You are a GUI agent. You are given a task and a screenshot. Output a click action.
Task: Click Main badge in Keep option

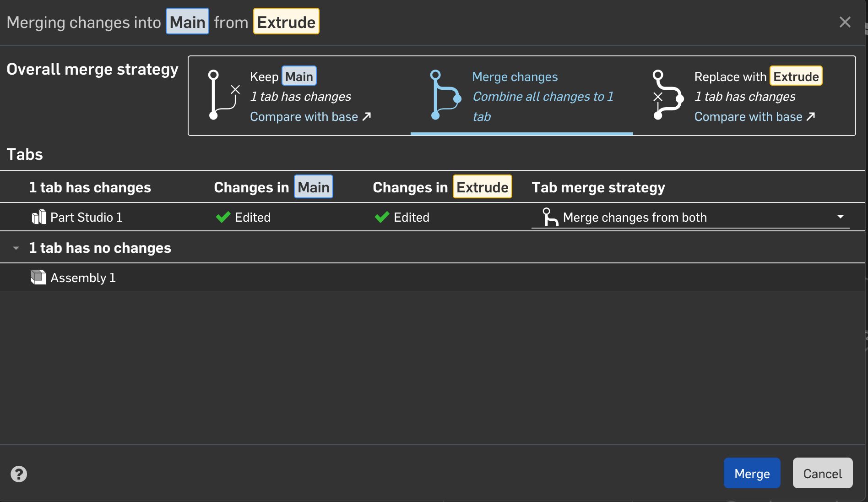(x=299, y=76)
